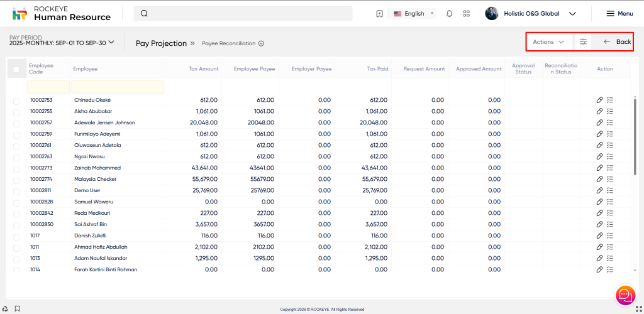Image resolution: width=644 pixels, height=314 pixels.
Task: Click the search magnifier icon
Action: pyautogui.click(x=144, y=14)
